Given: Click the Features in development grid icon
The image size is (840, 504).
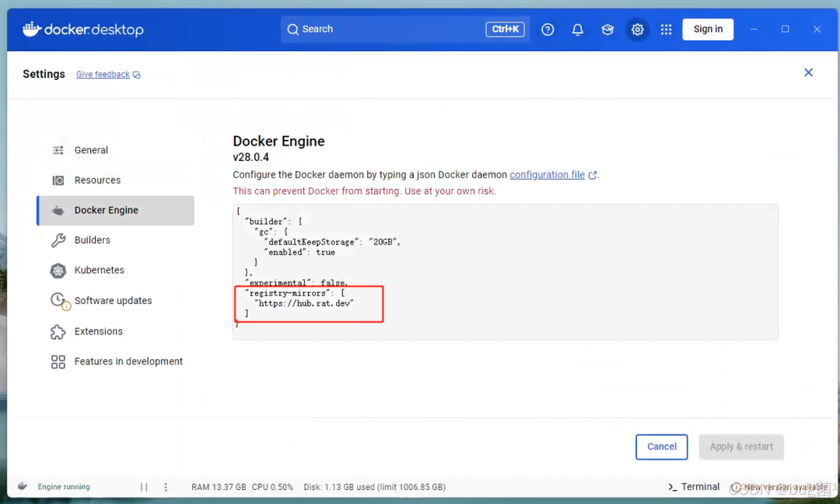Looking at the screenshot, I should [58, 362].
